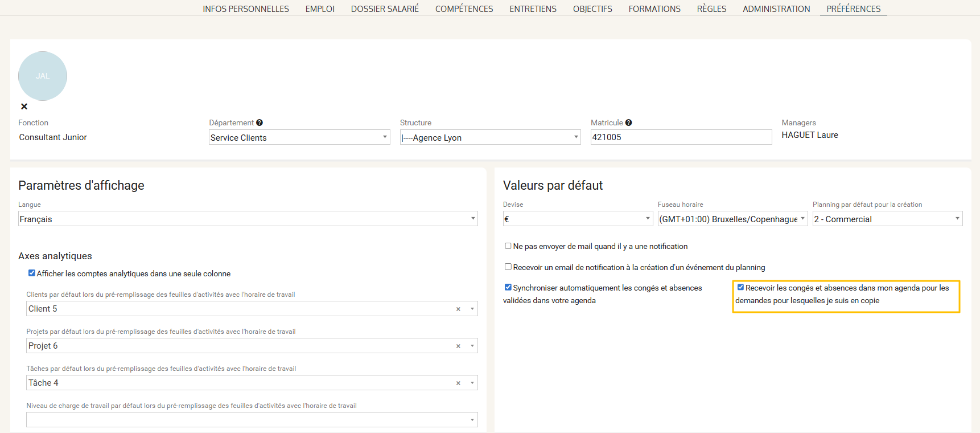The width and height of the screenshot is (980, 433).
Task: Open the DOSSIER SALARIÉ tab
Action: click(385, 9)
